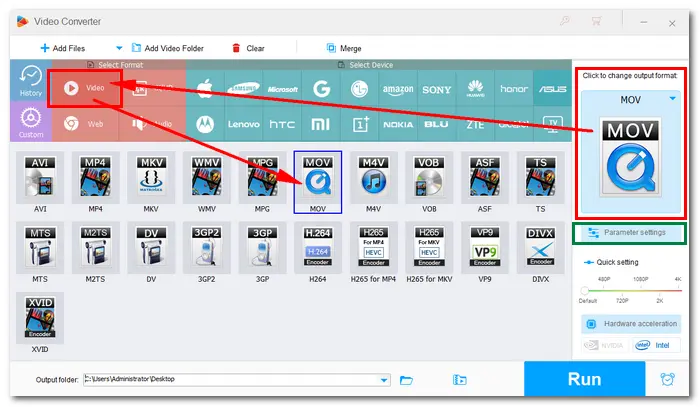
Task: Open the TV device presets
Action: (x=552, y=124)
